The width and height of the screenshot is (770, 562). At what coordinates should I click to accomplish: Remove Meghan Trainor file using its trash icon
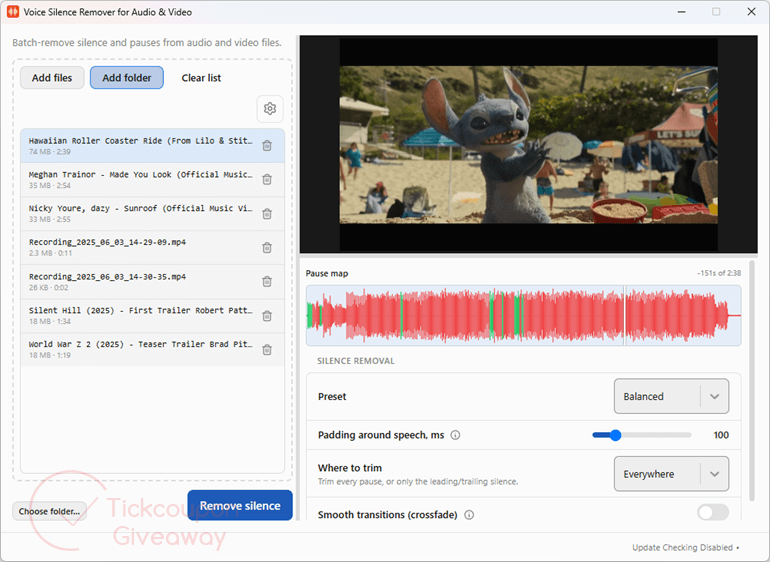click(267, 179)
